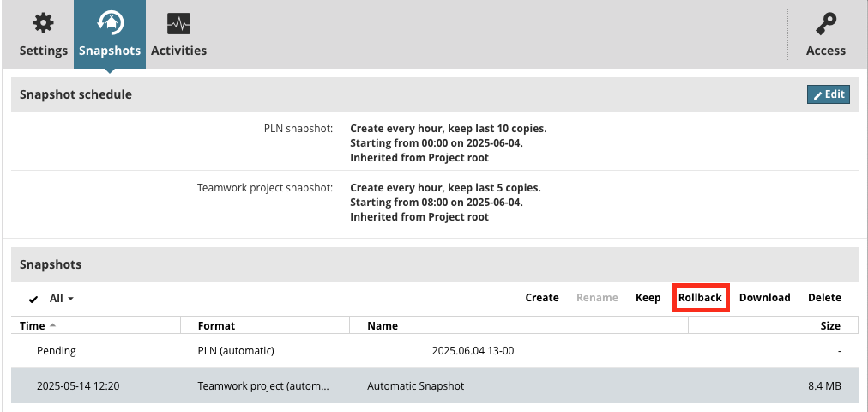Expand the All filter dropdown

click(x=62, y=299)
